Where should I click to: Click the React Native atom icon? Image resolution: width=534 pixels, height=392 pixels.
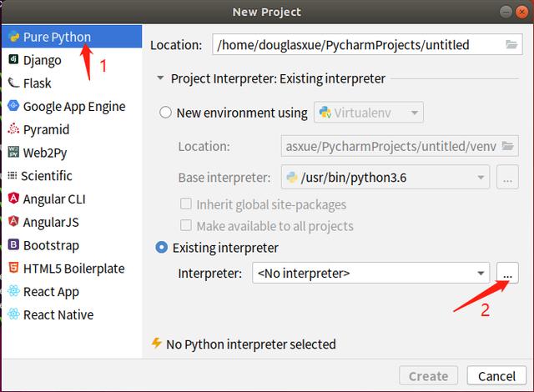pos(13,314)
